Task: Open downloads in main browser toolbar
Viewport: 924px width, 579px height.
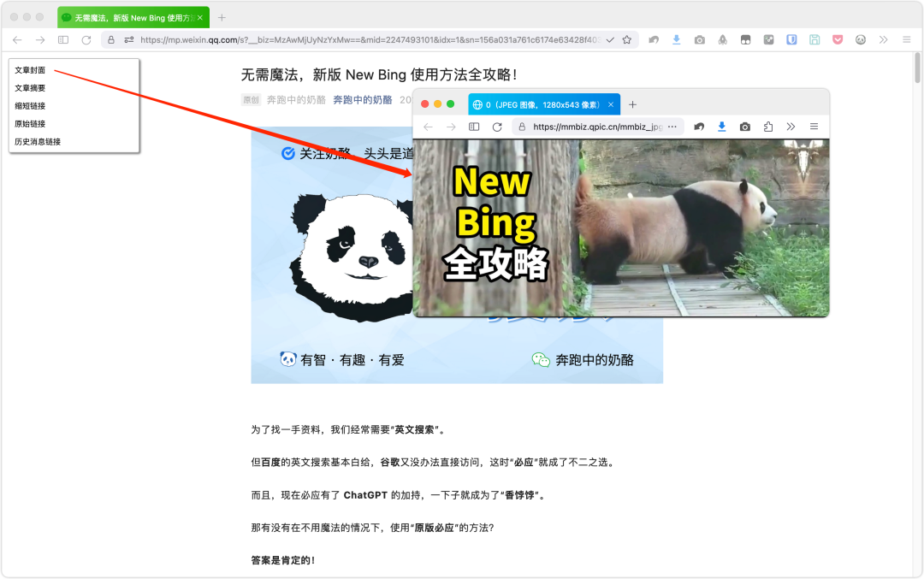Action: pyautogui.click(x=677, y=40)
